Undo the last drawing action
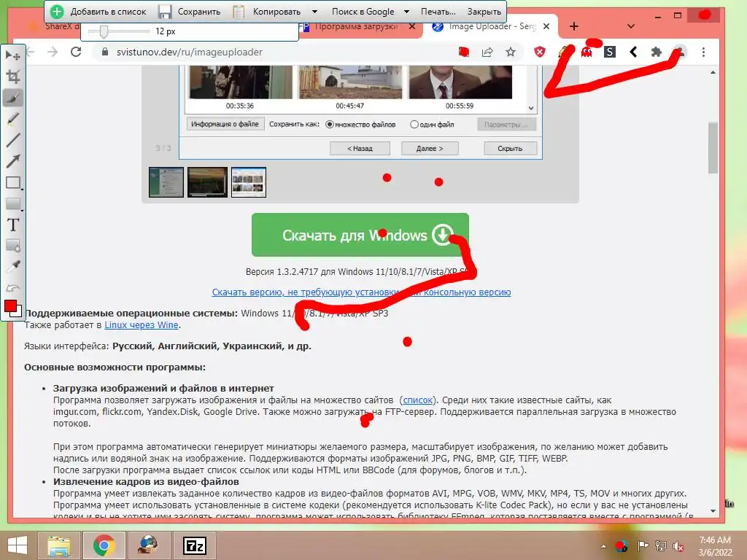747x560 pixels. 13,287
